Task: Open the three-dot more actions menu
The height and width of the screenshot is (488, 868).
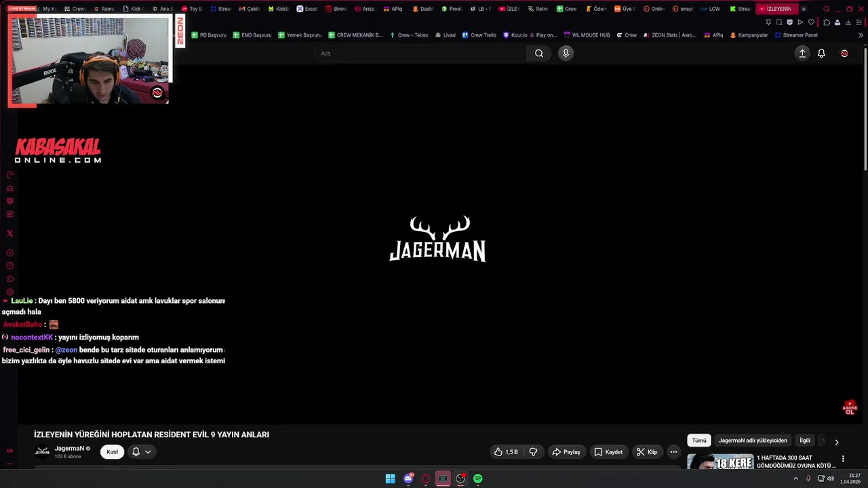Action: tap(673, 452)
